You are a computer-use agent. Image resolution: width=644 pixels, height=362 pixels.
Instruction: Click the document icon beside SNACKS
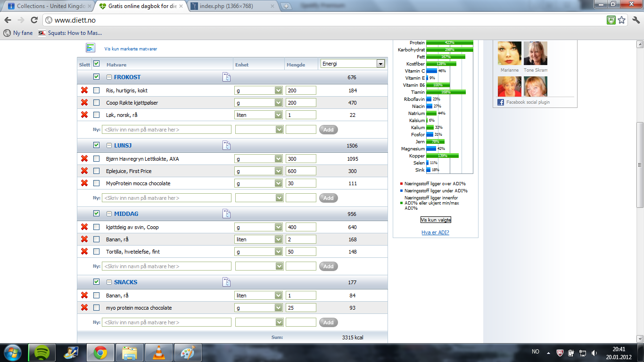click(227, 282)
